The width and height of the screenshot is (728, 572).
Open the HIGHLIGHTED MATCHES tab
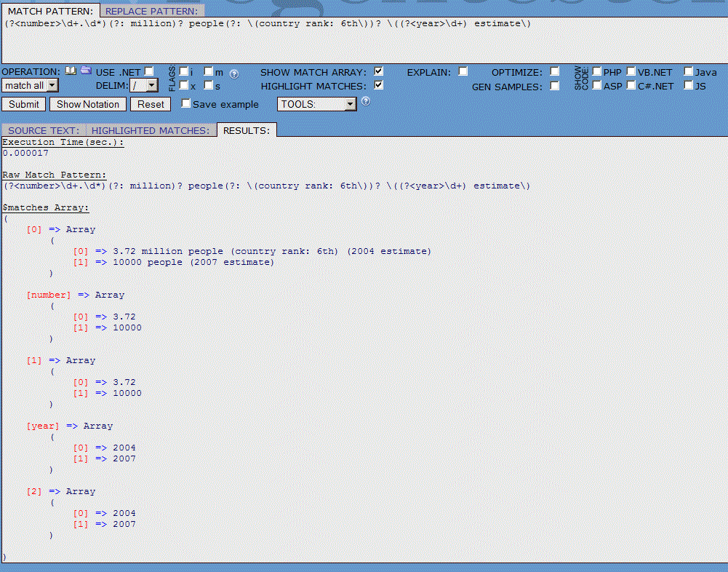151,130
